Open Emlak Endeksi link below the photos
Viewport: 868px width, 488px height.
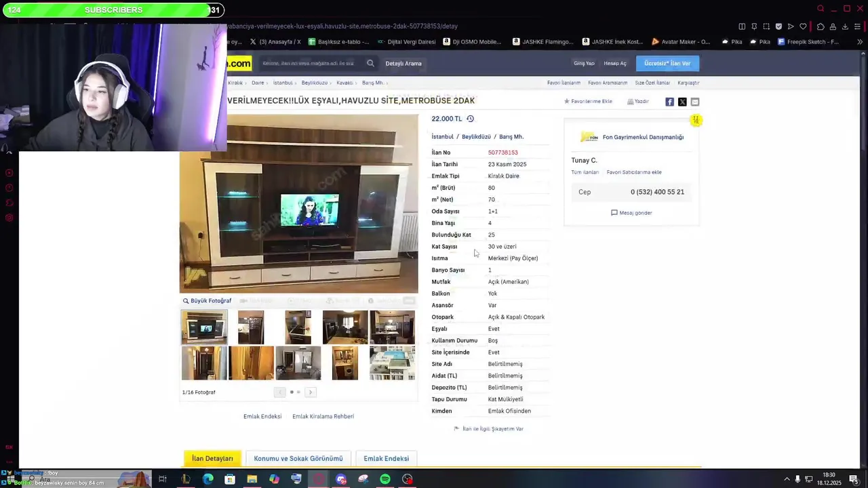click(x=262, y=416)
